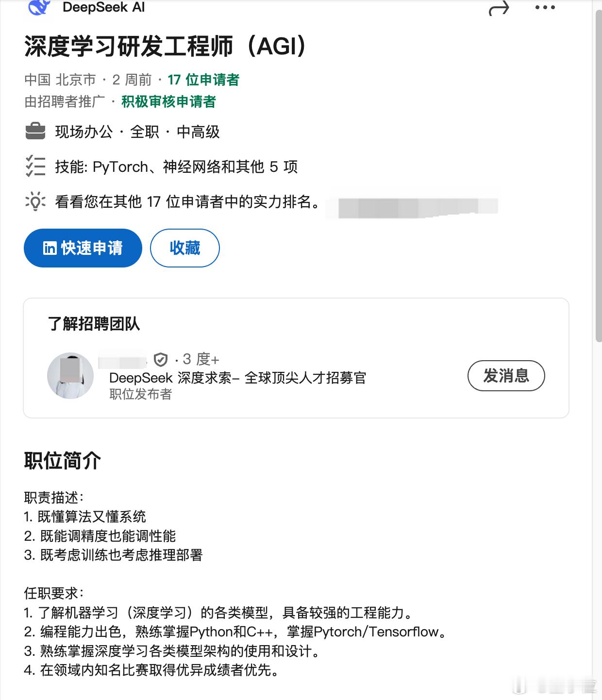
Task: Open the recruiter title DeepSeek 深度求索 link
Action: (x=238, y=378)
